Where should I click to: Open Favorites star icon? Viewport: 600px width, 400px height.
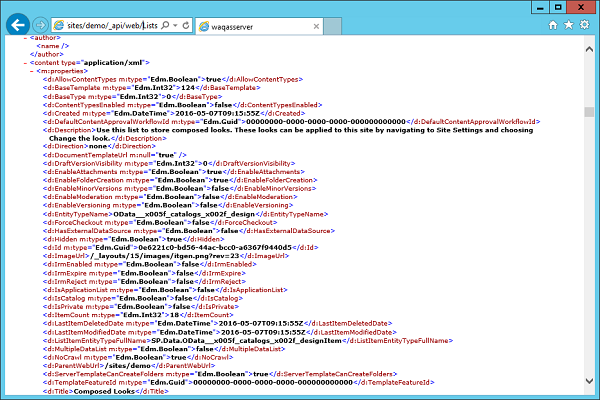coord(569,25)
